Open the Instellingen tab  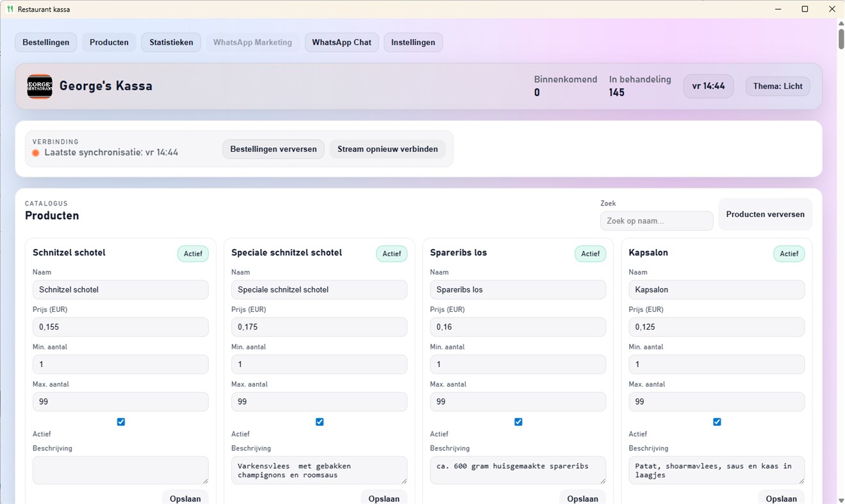pyautogui.click(x=413, y=42)
